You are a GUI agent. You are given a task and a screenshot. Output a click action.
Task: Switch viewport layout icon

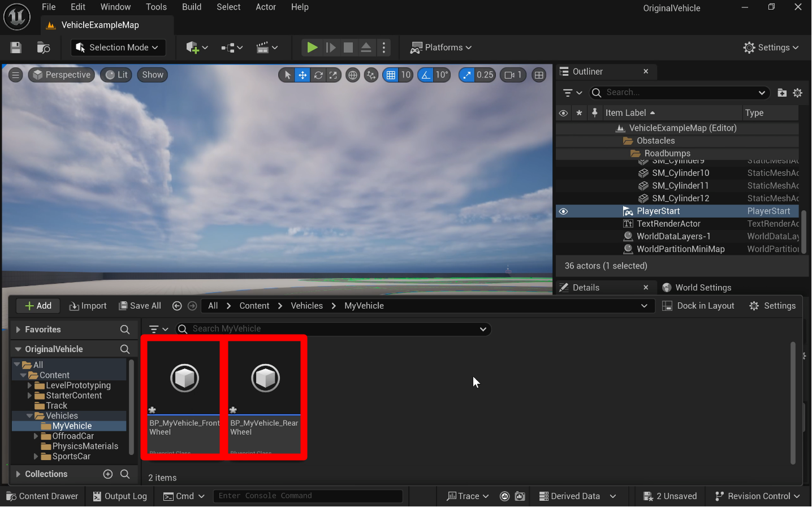tap(539, 75)
